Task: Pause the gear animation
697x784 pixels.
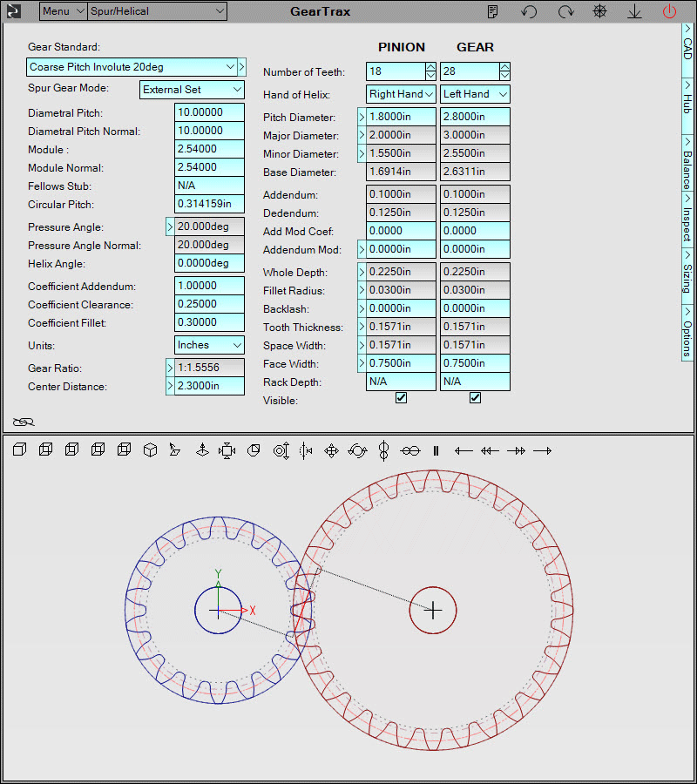Action: pos(436,451)
